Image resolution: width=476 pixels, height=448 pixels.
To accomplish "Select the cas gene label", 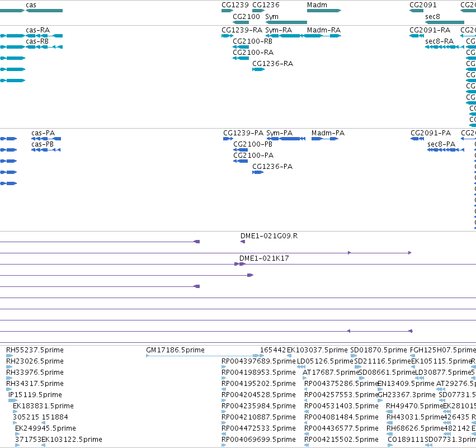I will coord(31,5).
